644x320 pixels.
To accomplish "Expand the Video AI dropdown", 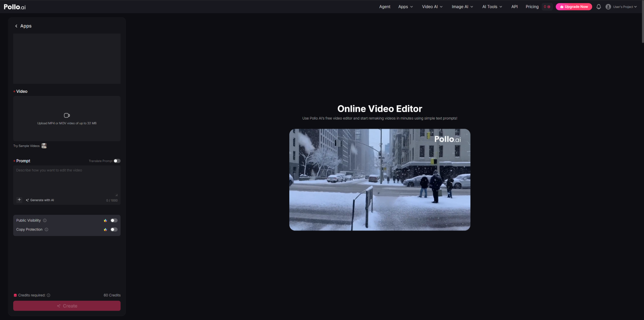I will [x=432, y=7].
